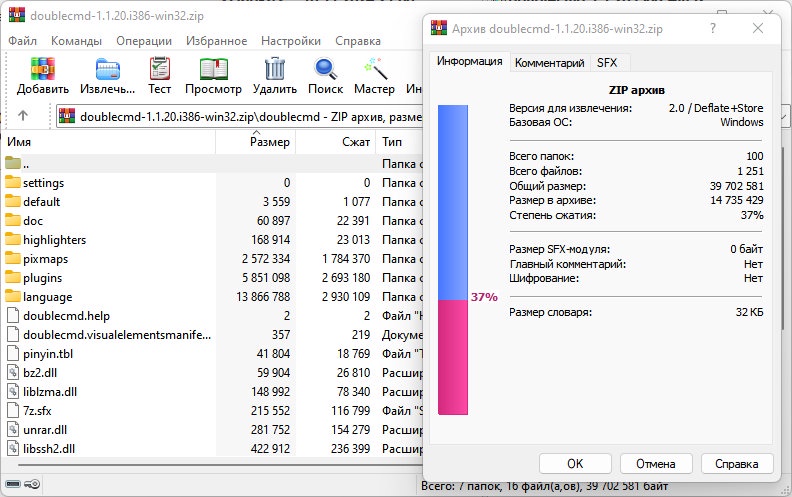Click the archive path address field
This screenshot has width=792, height=497.
pos(240,117)
